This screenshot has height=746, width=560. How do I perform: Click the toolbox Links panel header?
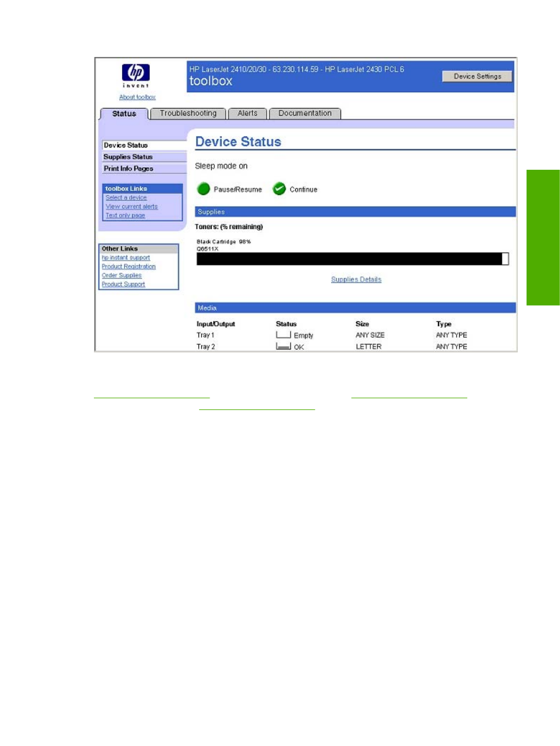[143, 189]
